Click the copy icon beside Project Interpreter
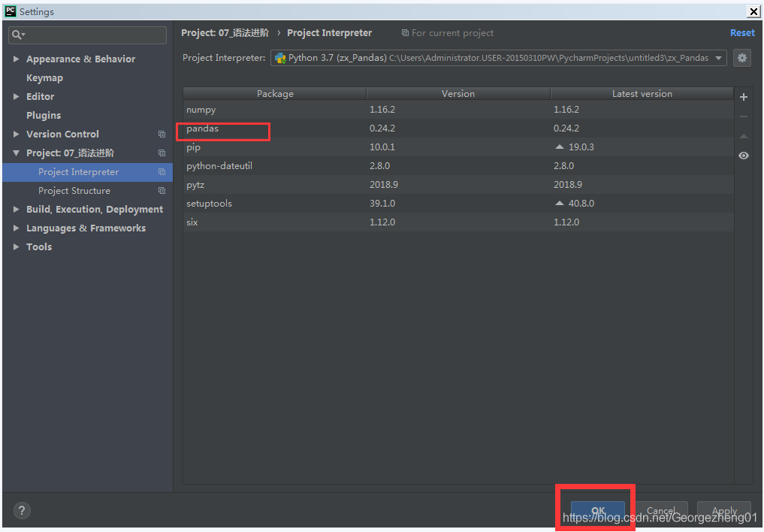Image resolution: width=764 pixels, height=532 pixels. pos(162,172)
